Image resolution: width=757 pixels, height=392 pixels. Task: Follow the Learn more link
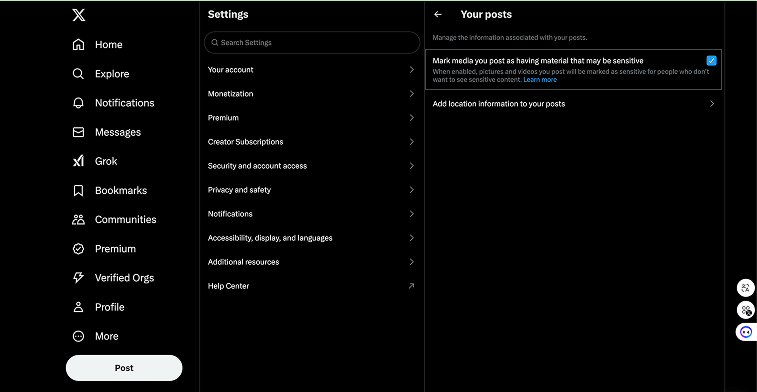(540, 80)
